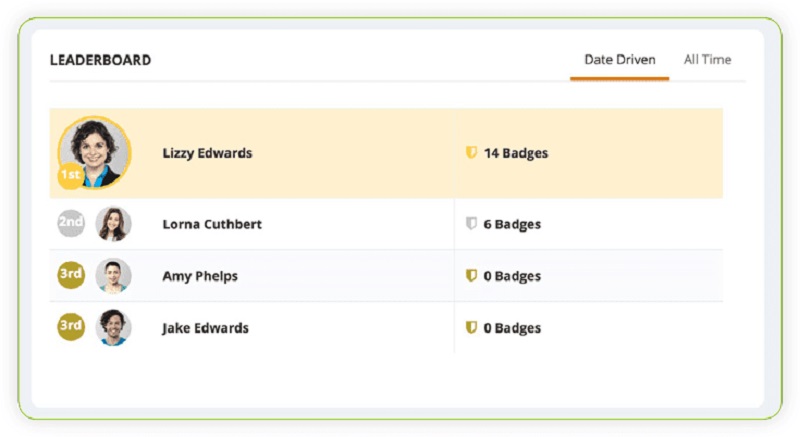Select the Lizzy Edwards name
Viewport: 800px width, 437px height.
(x=207, y=153)
